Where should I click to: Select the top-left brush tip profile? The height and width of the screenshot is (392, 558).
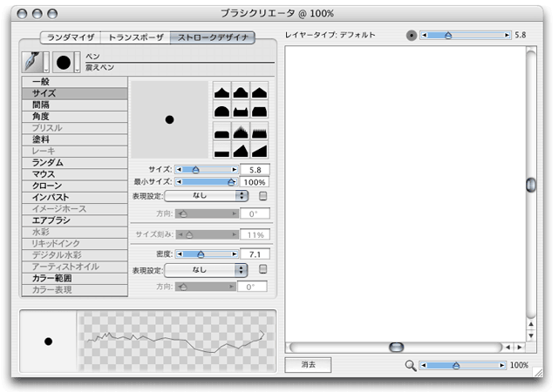pos(221,91)
